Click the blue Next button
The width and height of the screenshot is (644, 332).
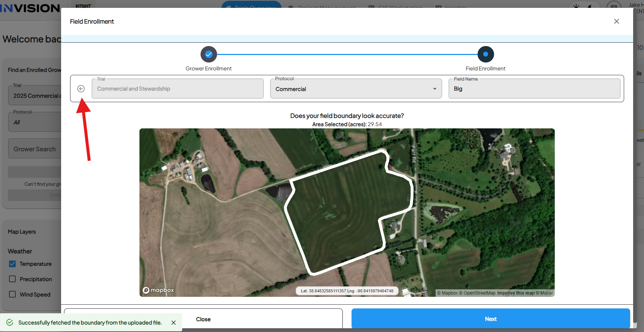[x=491, y=319]
